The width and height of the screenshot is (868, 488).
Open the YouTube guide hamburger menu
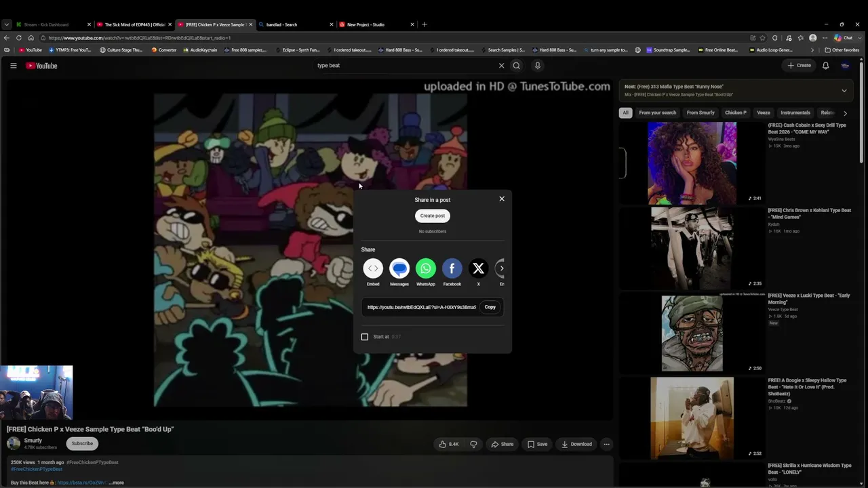click(x=13, y=66)
